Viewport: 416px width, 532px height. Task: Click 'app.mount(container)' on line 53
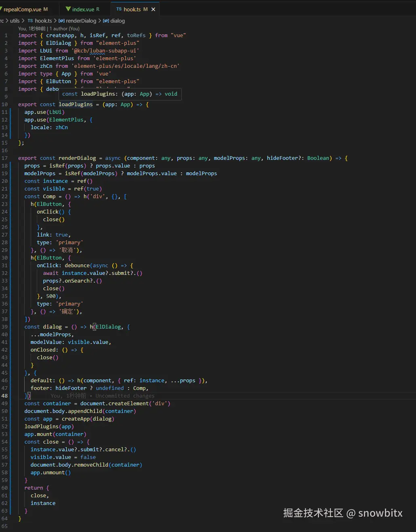coord(55,434)
